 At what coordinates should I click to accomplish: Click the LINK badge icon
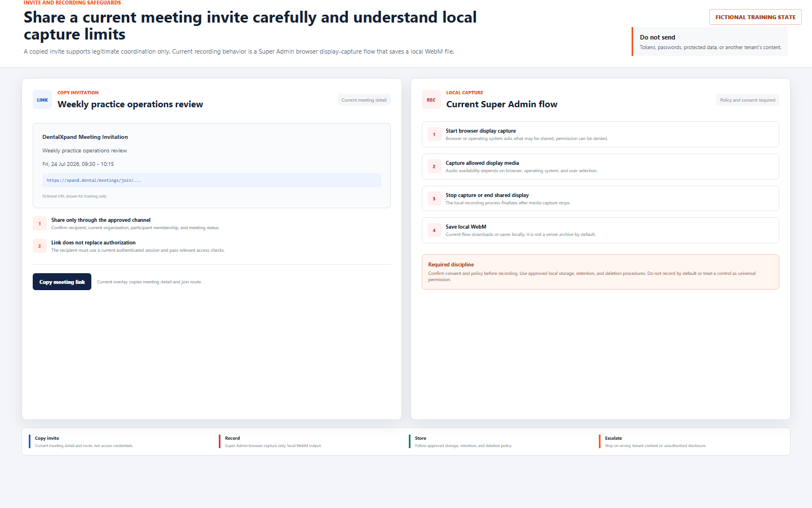click(x=42, y=100)
